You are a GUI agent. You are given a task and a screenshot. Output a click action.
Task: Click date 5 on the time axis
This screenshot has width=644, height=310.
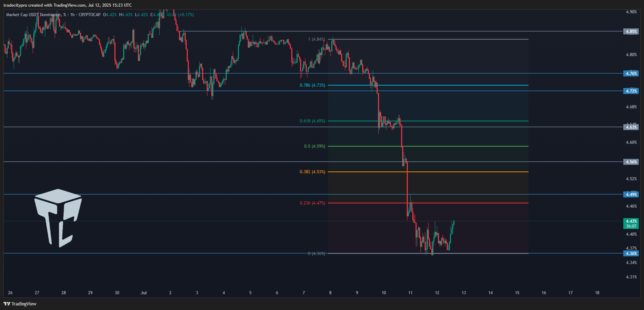250,292
